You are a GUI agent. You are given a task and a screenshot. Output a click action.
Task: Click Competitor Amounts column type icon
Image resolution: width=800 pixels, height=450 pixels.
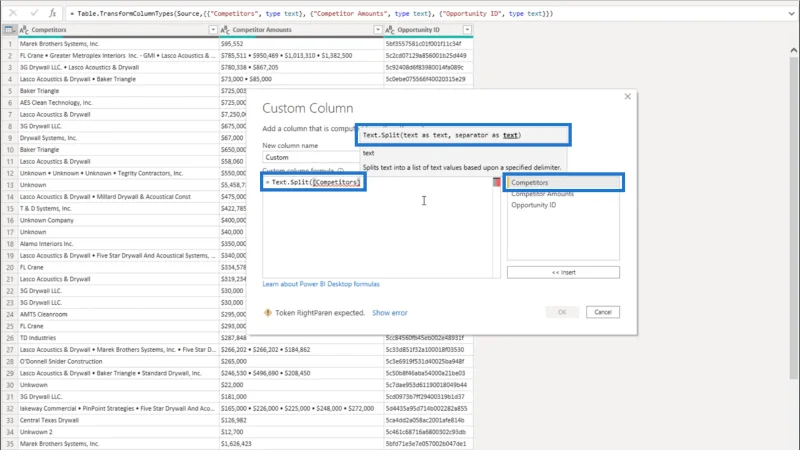pos(225,30)
